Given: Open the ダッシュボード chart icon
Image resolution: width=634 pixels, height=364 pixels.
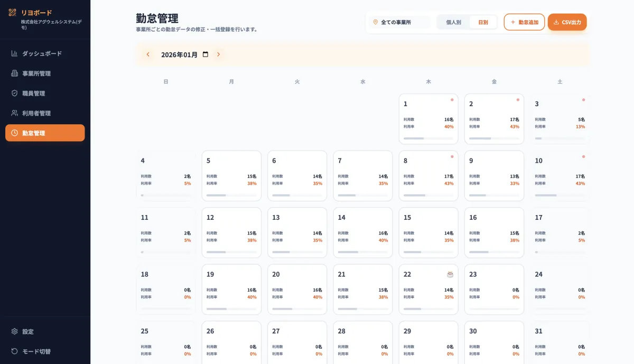Looking at the screenshot, I should 15,53.
